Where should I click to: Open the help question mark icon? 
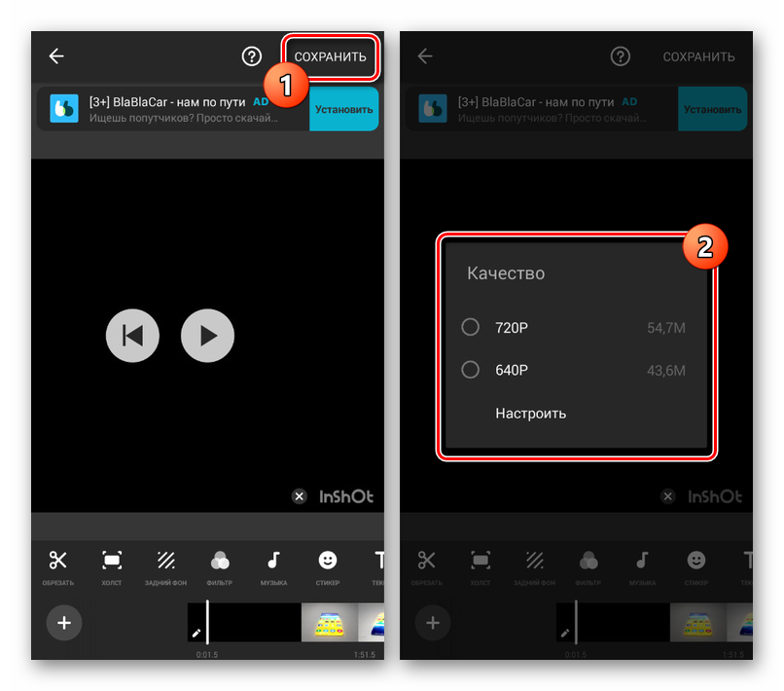[252, 55]
